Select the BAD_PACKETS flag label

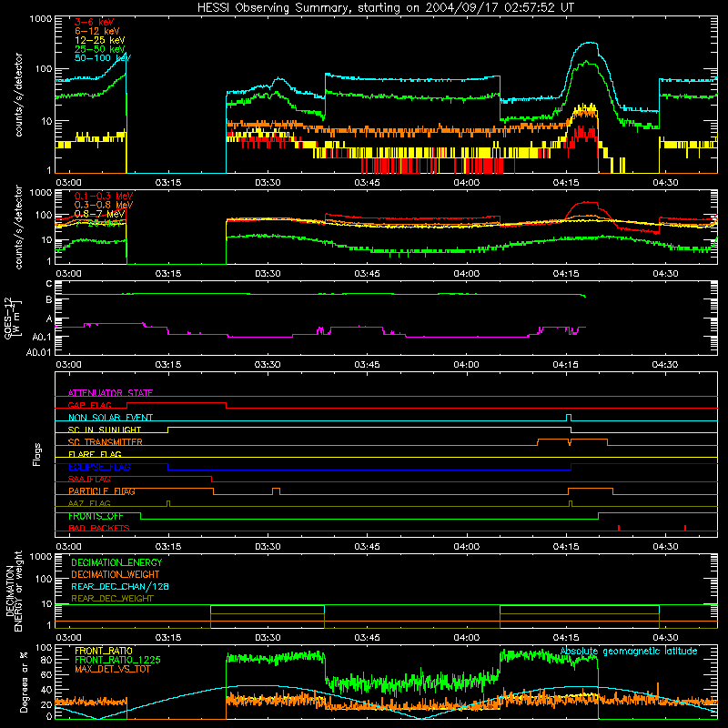[99, 528]
